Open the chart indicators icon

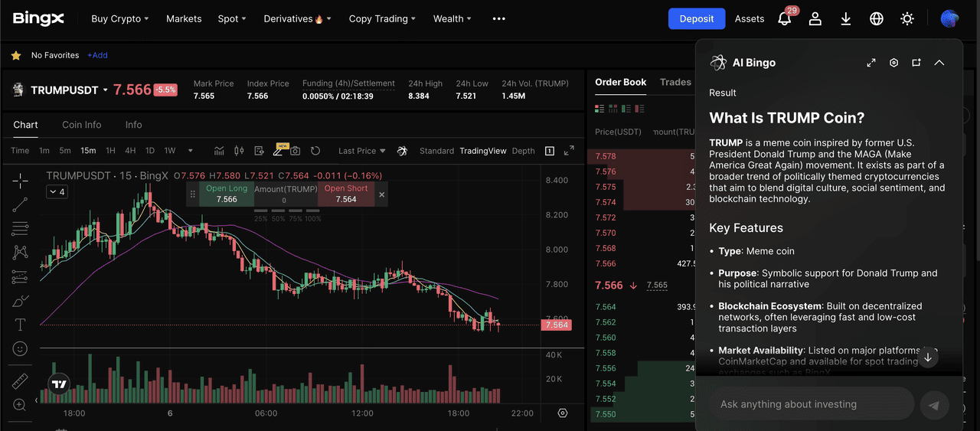tap(220, 151)
